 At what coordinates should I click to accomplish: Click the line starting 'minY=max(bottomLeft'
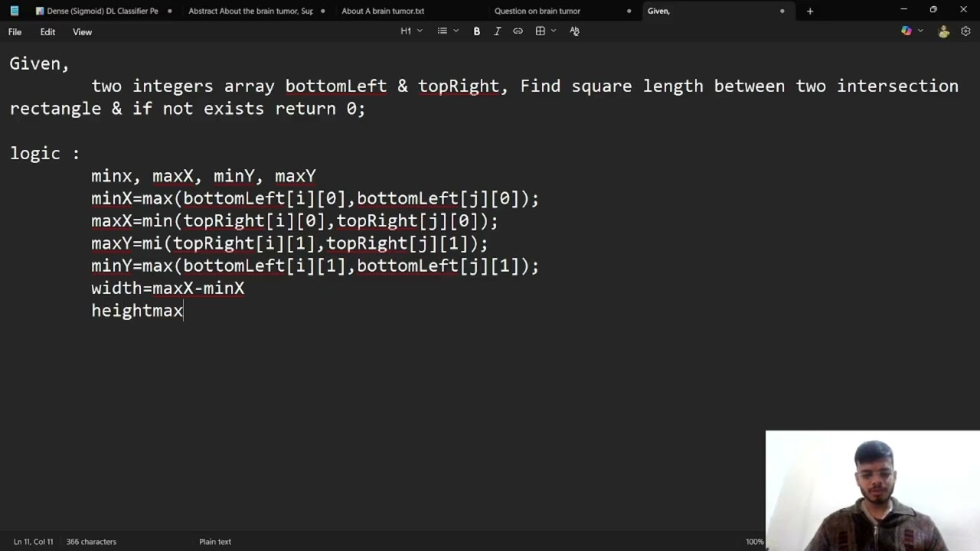[x=315, y=266]
